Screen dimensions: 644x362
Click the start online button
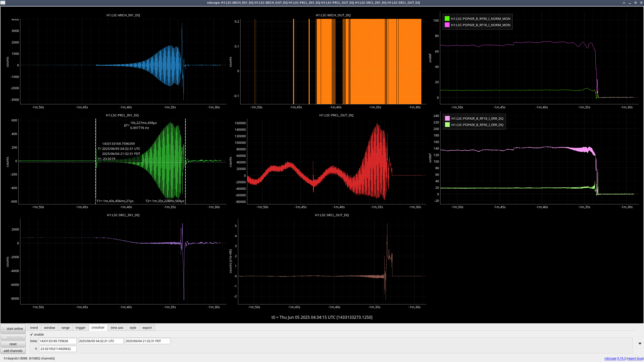[x=13, y=329]
